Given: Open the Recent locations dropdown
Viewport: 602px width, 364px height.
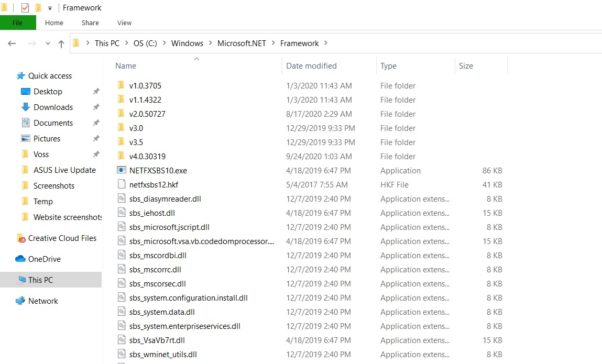Looking at the screenshot, I should (x=48, y=43).
